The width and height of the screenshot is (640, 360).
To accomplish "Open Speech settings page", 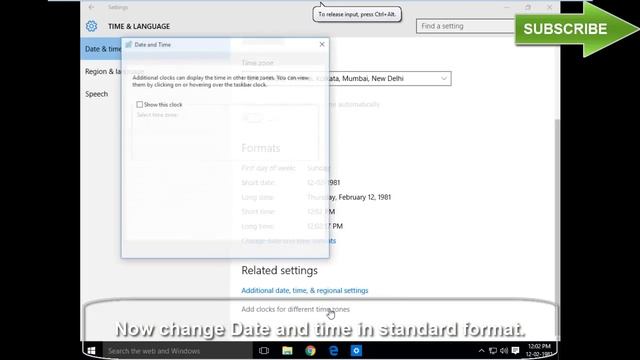I will [x=97, y=94].
